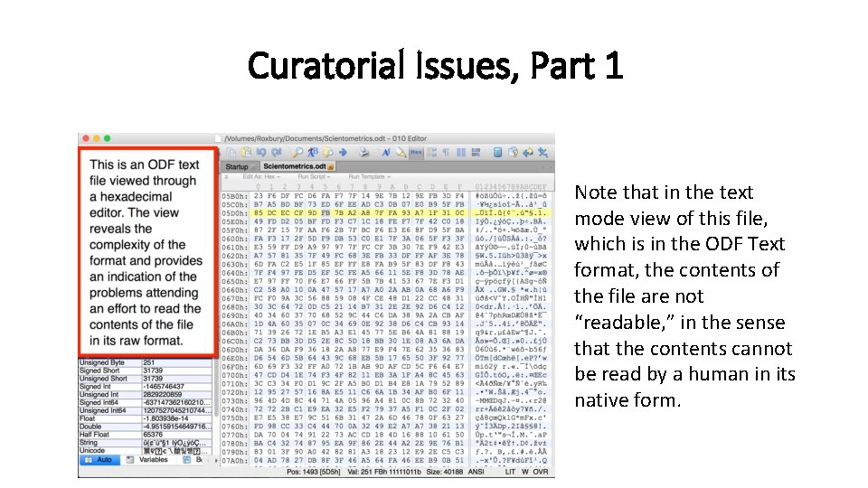Click the Unsigned Int value 2829220859
The image size is (868, 488).
(x=177, y=395)
